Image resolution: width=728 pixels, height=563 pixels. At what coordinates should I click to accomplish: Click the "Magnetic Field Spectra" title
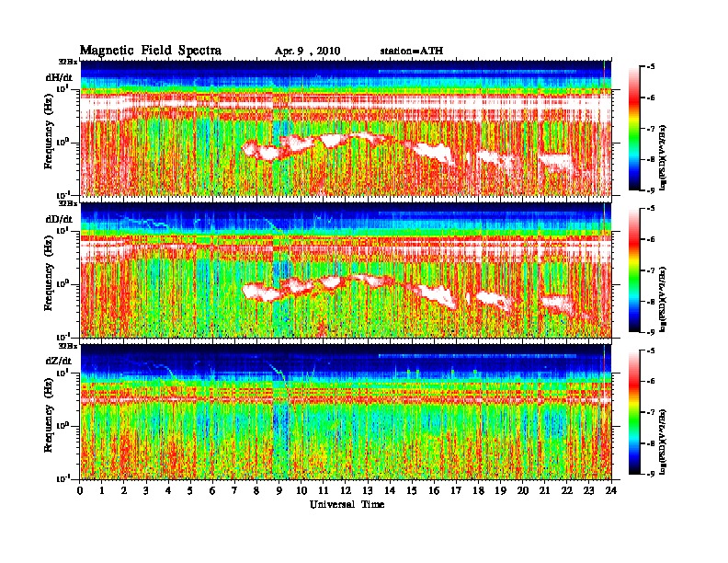[x=151, y=51]
